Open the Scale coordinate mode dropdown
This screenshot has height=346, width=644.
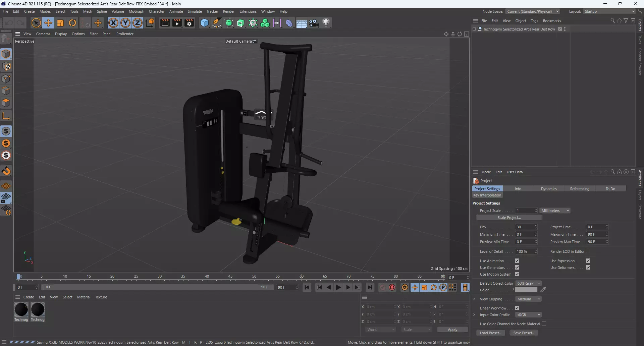point(417,330)
